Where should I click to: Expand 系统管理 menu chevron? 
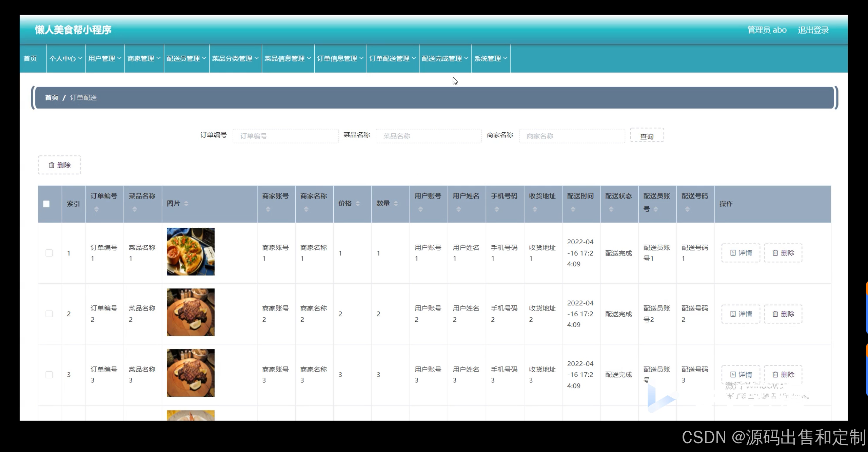(x=505, y=58)
